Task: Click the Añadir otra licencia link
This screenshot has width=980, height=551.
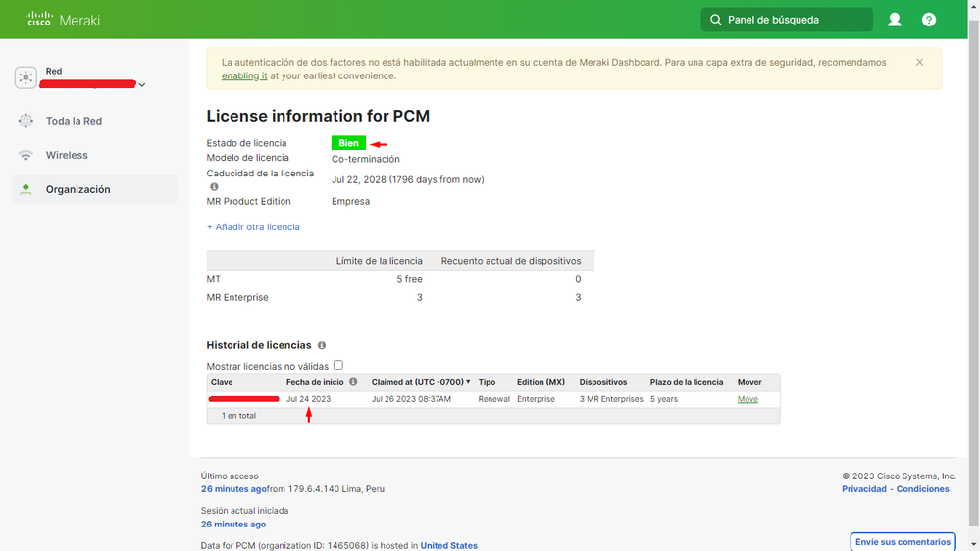Action: 253,226
